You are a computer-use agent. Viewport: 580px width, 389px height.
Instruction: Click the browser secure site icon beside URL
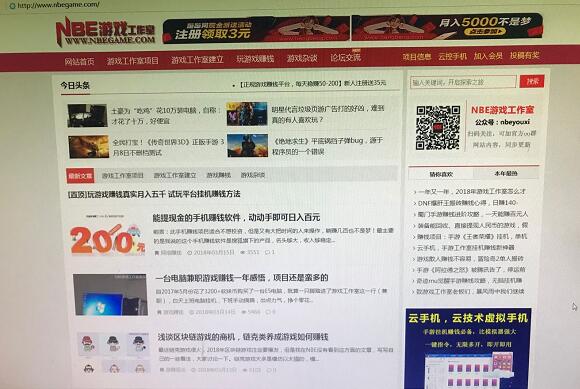(x=12, y=6)
